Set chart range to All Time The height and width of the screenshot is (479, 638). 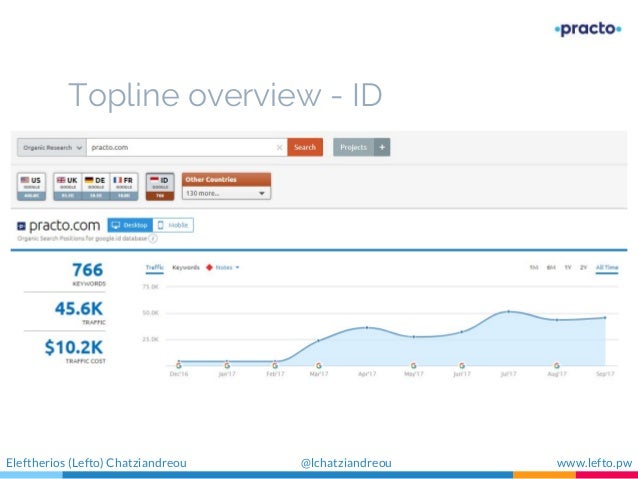(x=607, y=268)
